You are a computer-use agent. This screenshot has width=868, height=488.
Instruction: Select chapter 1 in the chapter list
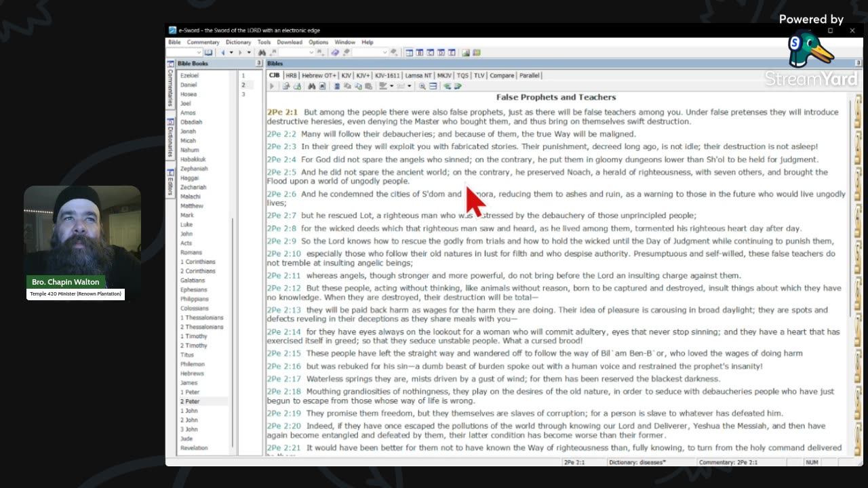coord(243,75)
